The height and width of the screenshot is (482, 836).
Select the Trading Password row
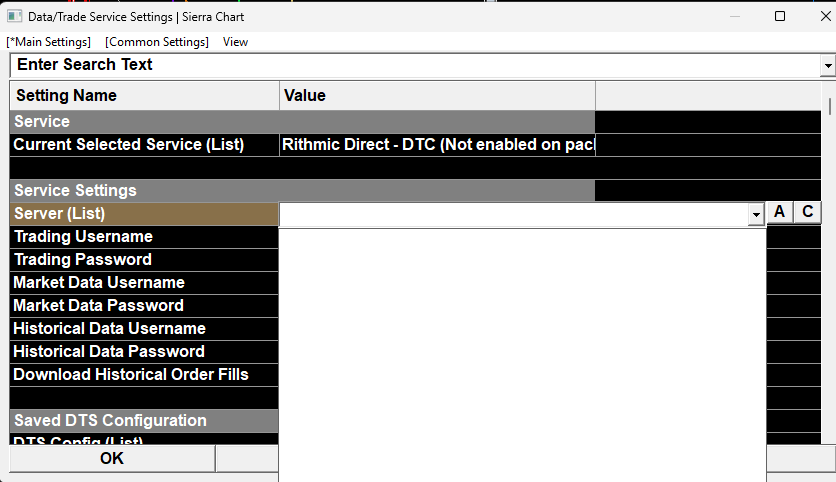[x=144, y=260]
